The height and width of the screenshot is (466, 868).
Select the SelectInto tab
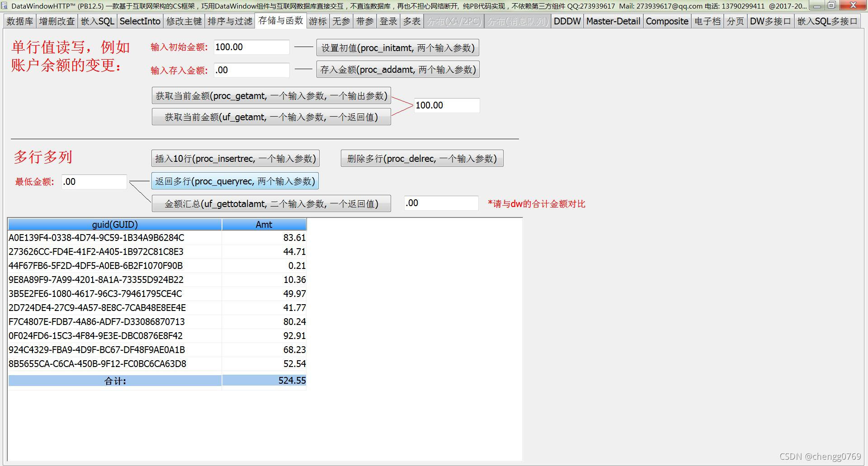[x=140, y=21]
